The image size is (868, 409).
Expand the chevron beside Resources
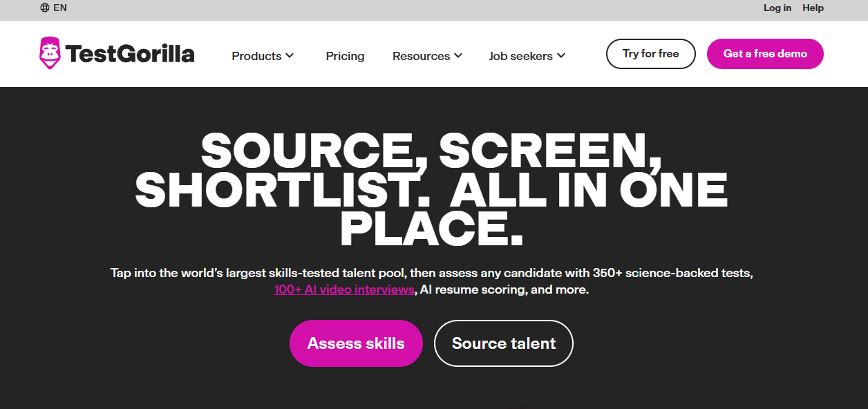coord(458,56)
